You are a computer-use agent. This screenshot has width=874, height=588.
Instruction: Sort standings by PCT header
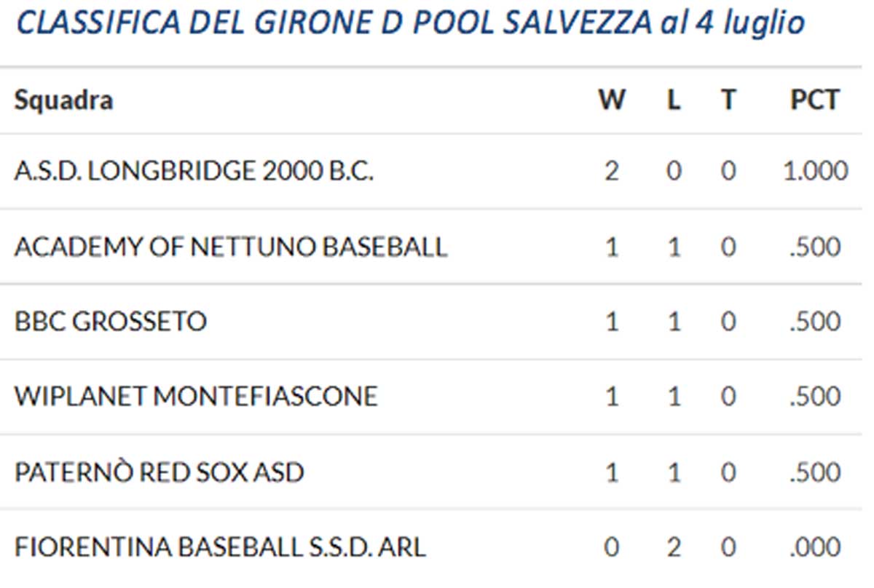(815, 100)
